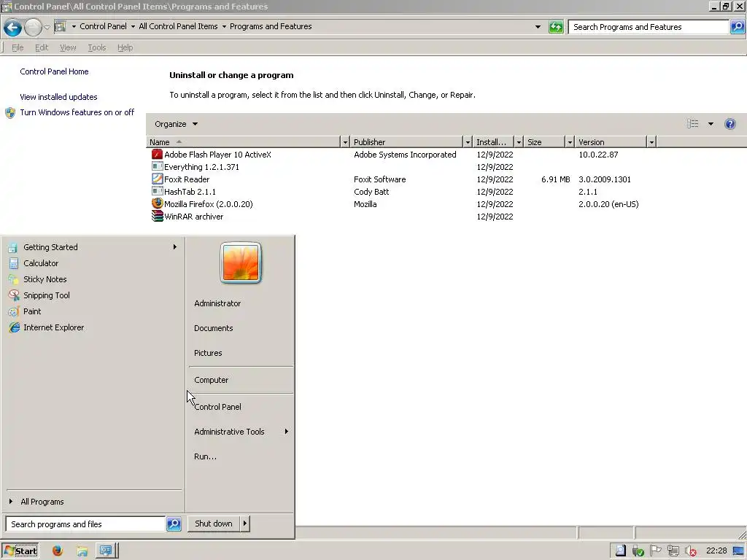Viewport: 747px width, 560px height.
Task: Select the Mozilla Firefox program icon
Action: 157,204
